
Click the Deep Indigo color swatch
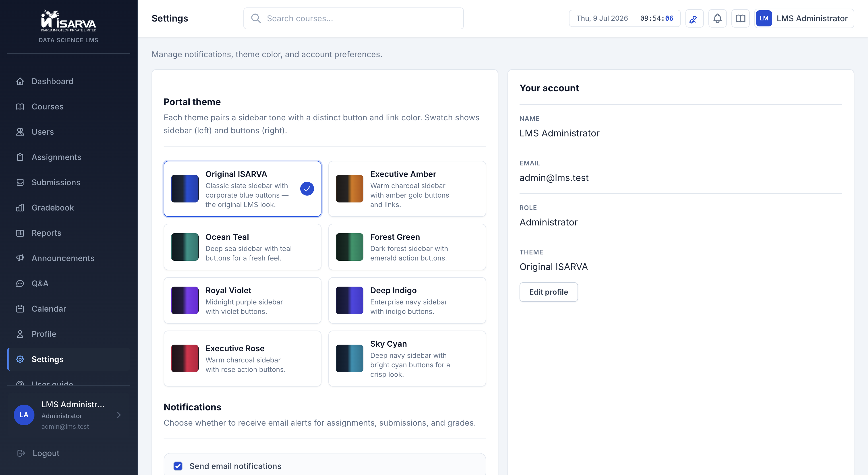click(349, 300)
